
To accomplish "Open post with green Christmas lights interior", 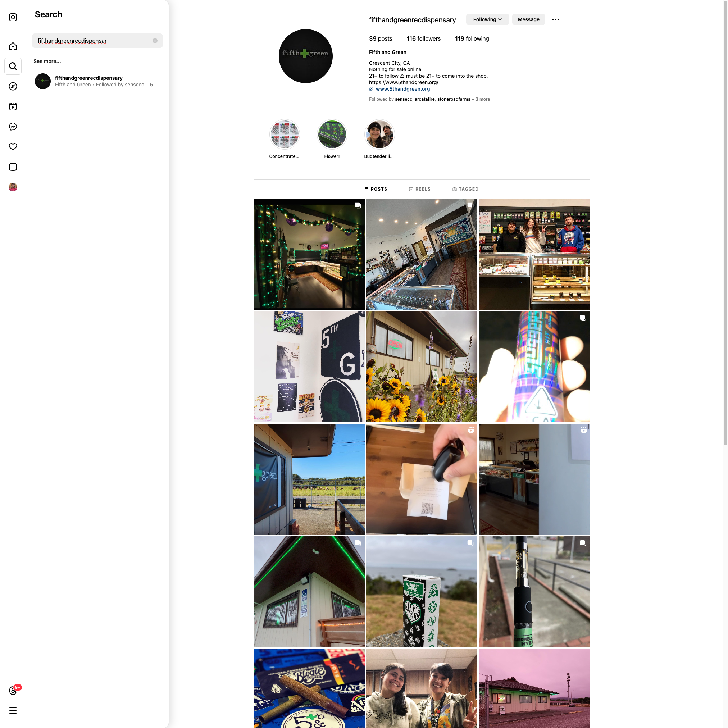I will [x=309, y=254].
